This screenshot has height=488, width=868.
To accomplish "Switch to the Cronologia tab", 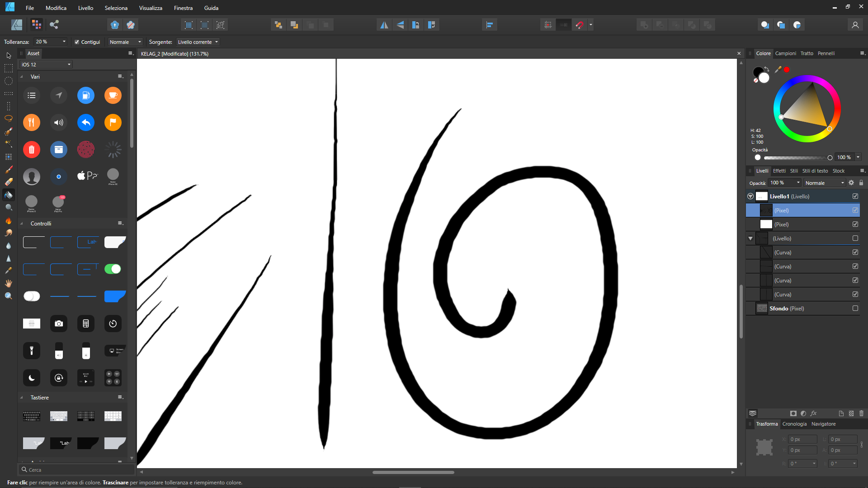I will point(794,424).
